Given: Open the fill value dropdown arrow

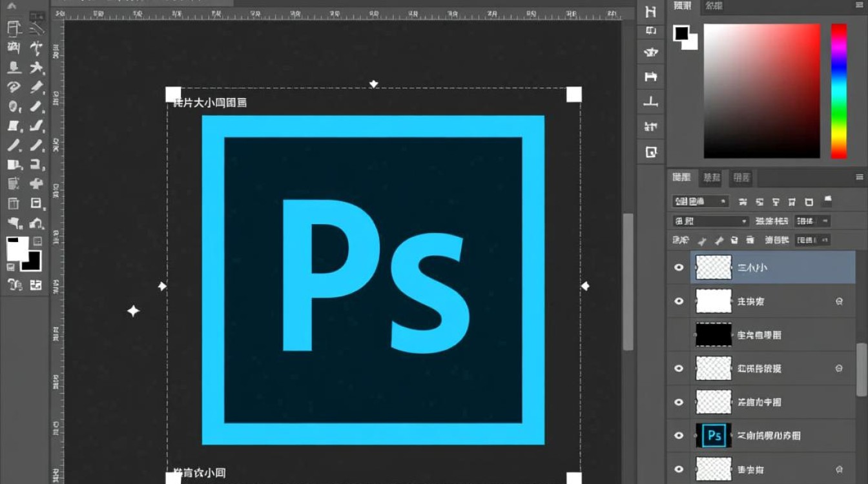Looking at the screenshot, I should (825, 241).
